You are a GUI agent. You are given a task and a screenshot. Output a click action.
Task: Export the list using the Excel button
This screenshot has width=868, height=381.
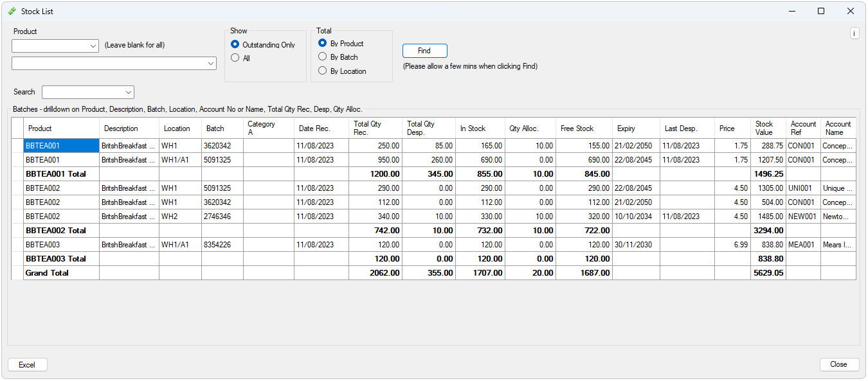tap(27, 364)
